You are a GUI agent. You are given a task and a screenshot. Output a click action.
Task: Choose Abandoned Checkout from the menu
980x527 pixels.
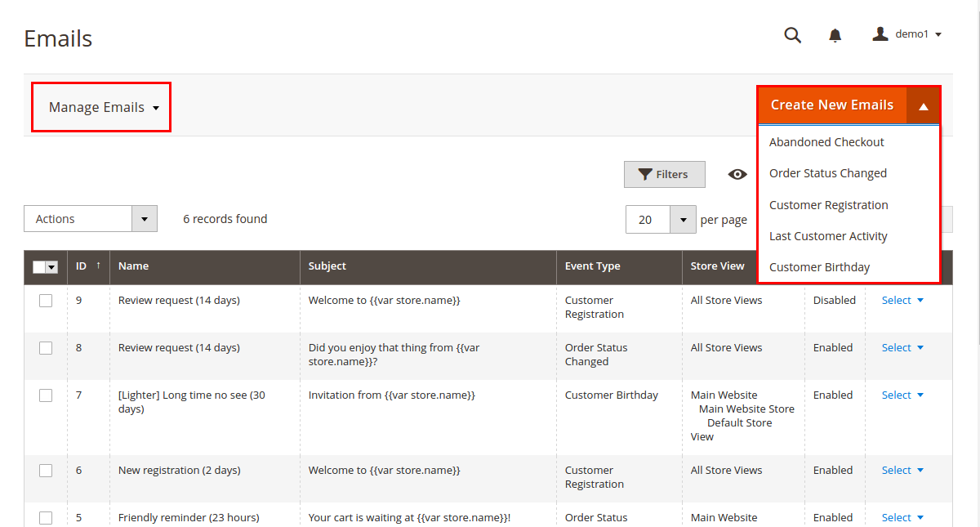point(826,142)
